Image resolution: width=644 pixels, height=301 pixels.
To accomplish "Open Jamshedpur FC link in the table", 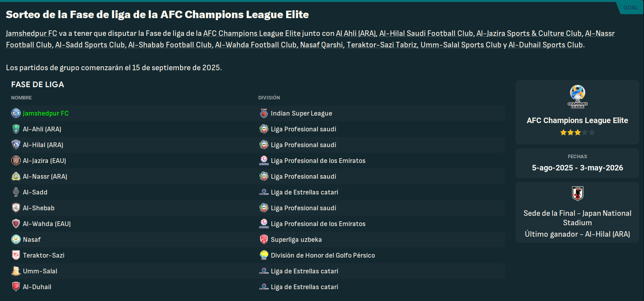I will 46,113.
